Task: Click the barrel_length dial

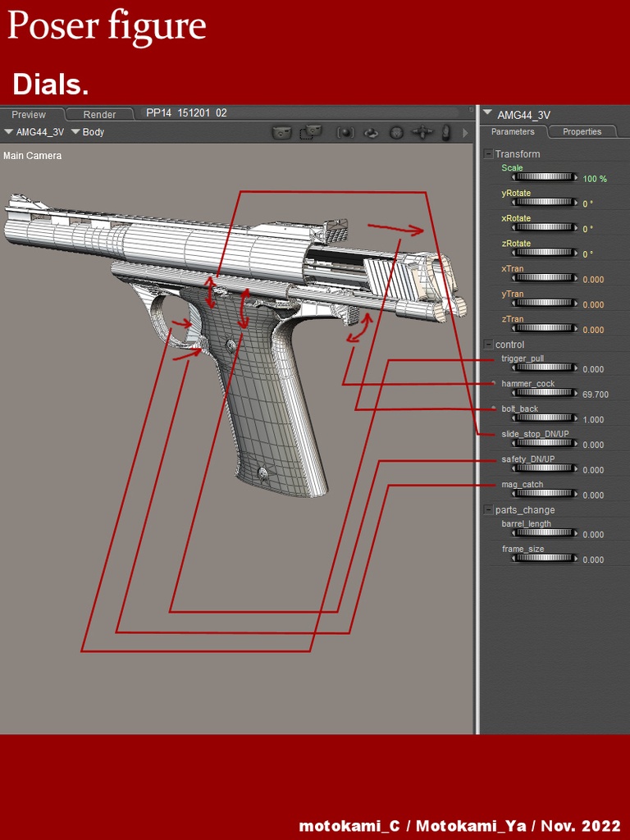Action: 545,533
